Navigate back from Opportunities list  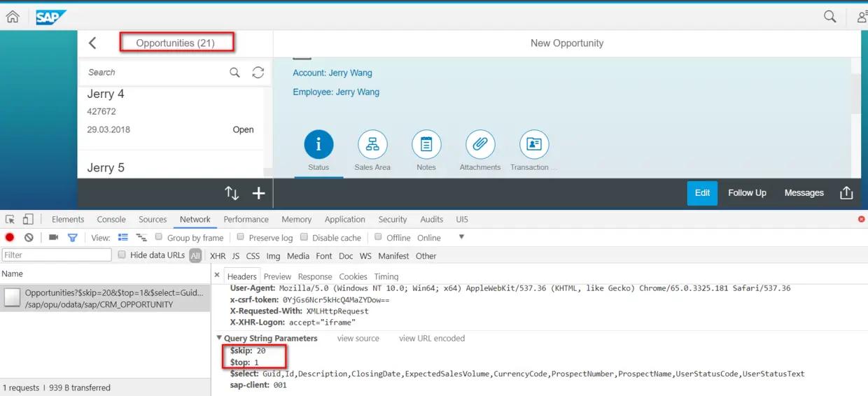92,43
